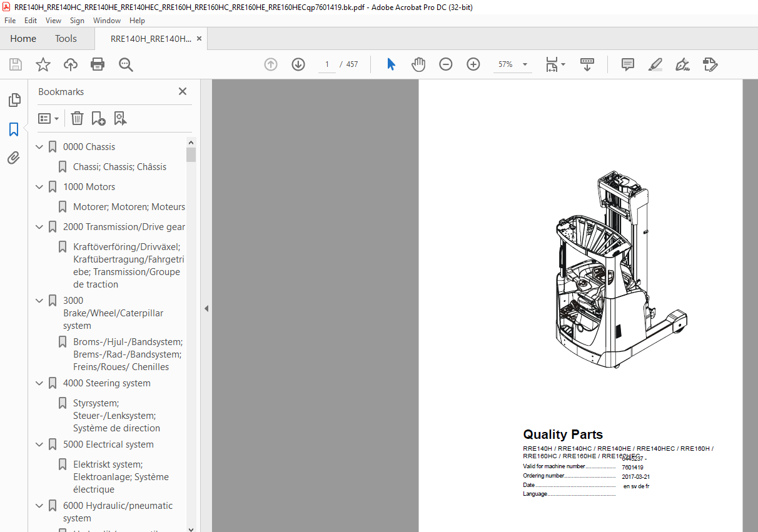
Task: Go to the next page arrow
Action: 298,64
